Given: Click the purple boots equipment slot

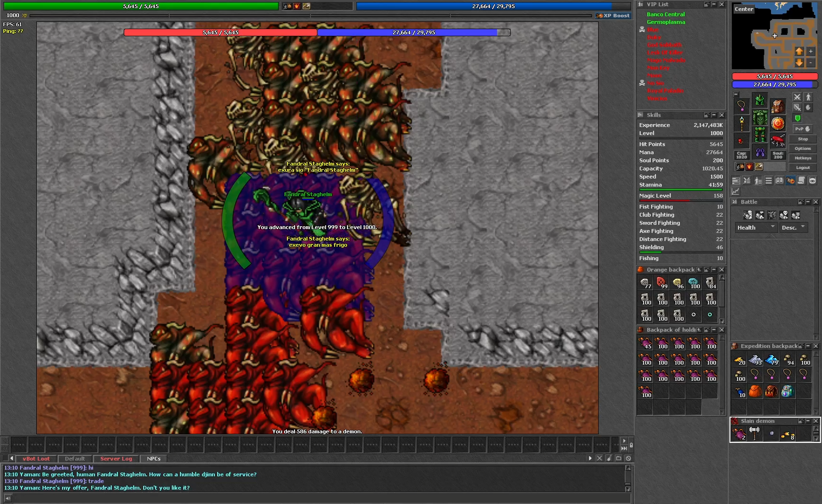Looking at the screenshot, I should point(760,153).
